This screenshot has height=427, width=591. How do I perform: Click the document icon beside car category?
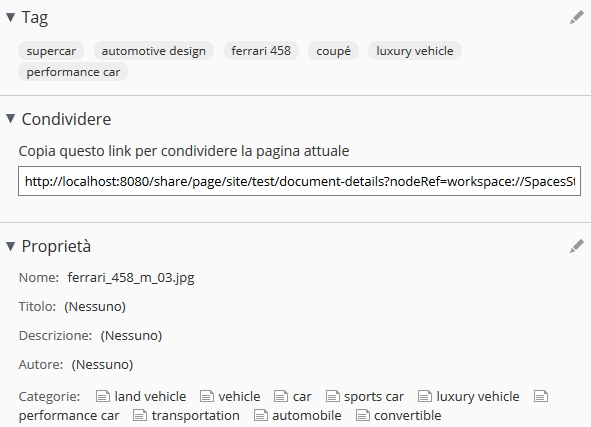click(x=281, y=396)
